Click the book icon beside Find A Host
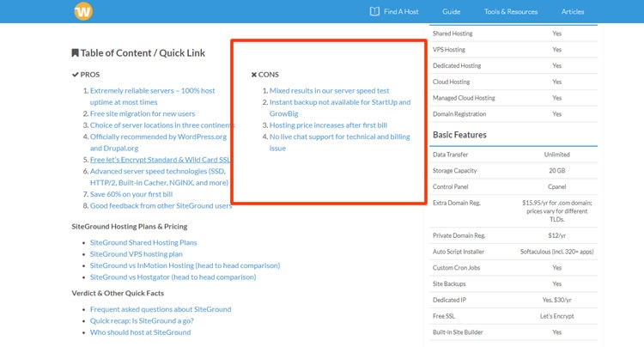644x347 pixels. (374, 11)
